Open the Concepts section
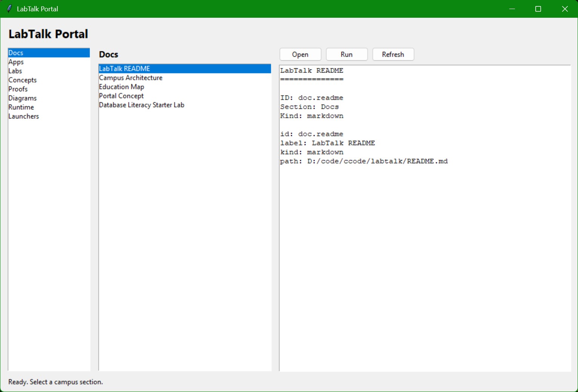Image resolution: width=578 pixels, height=392 pixels. (49, 80)
